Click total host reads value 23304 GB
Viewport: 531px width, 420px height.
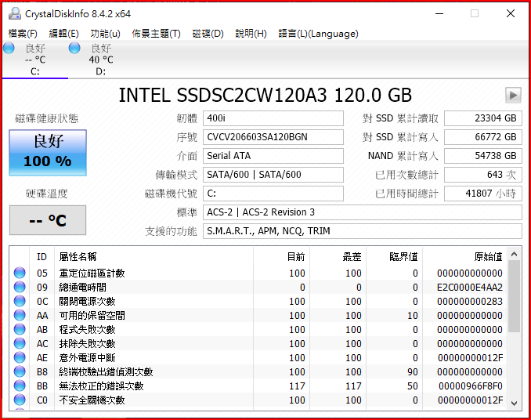(x=483, y=118)
